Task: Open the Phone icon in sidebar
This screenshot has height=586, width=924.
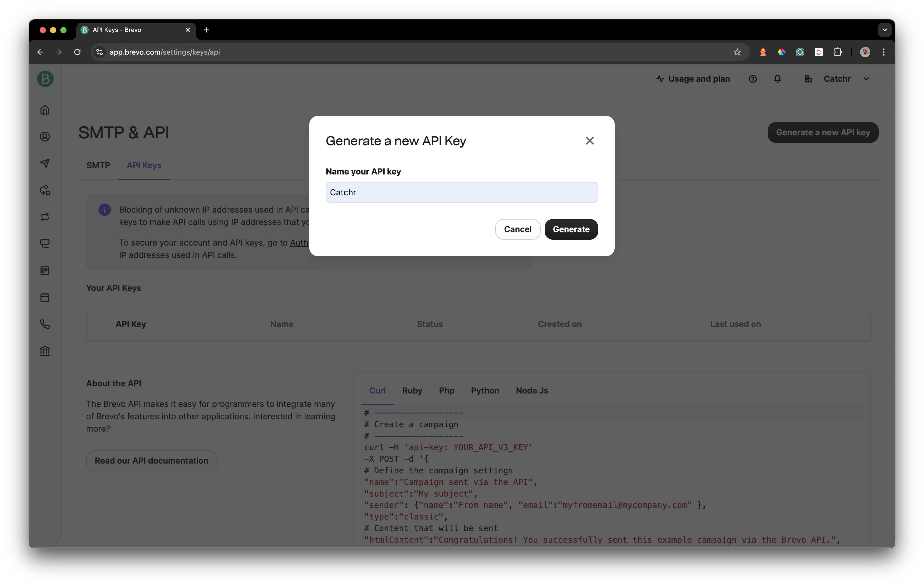Action: [45, 324]
